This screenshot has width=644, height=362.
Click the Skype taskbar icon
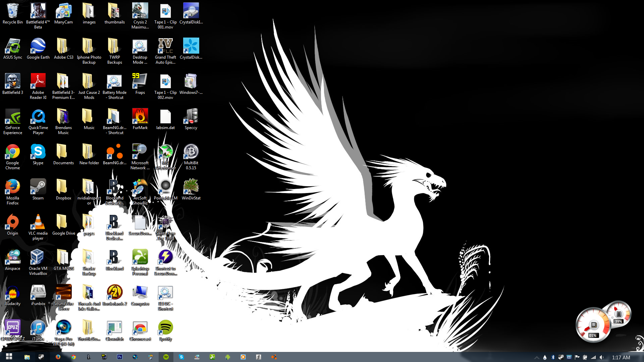coord(181,357)
